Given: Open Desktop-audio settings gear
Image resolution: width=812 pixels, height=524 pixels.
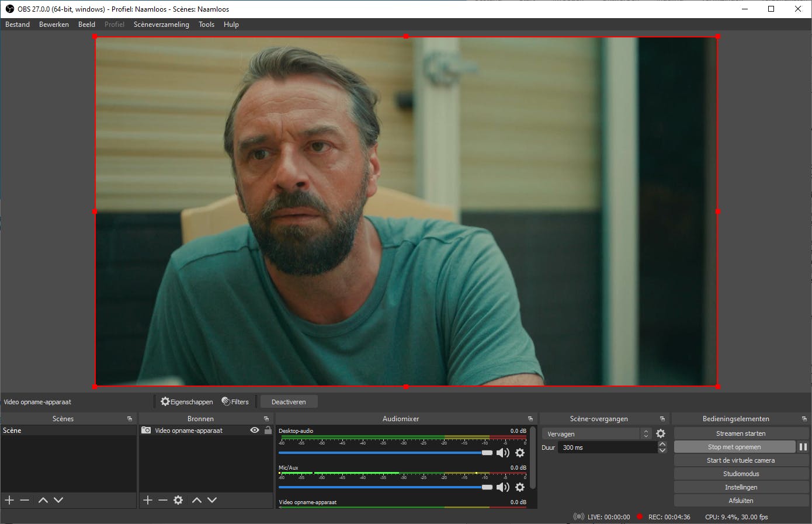Looking at the screenshot, I should coord(520,453).
